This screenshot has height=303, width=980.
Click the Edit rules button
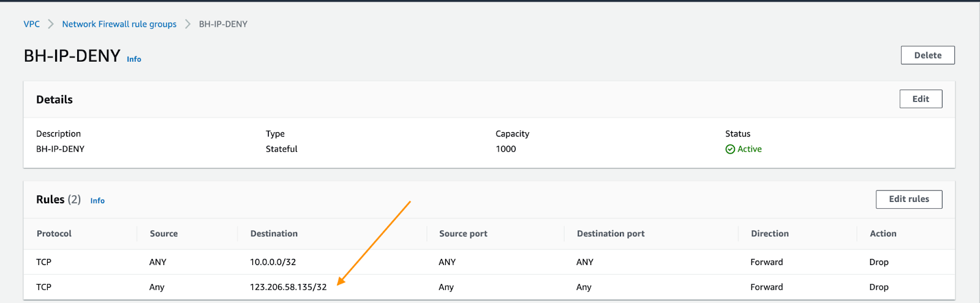pos(909,199)
